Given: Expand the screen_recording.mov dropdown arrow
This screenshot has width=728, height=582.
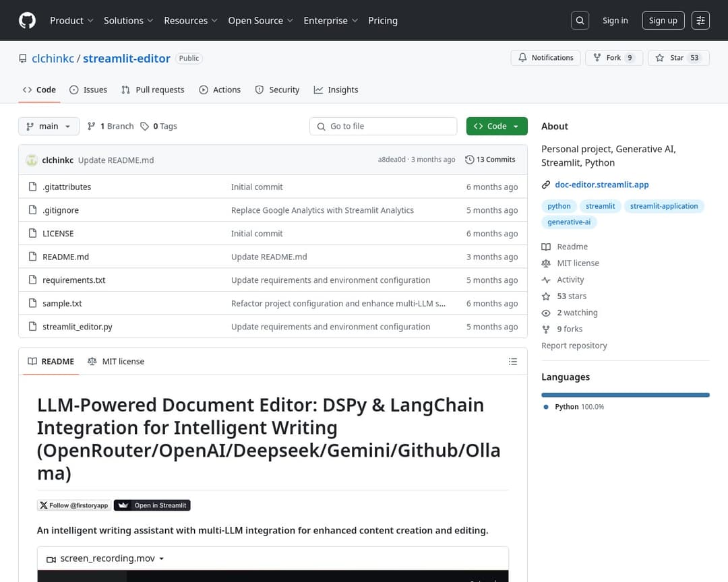Looking at the screenshot, I should click(x=162, y=559).
